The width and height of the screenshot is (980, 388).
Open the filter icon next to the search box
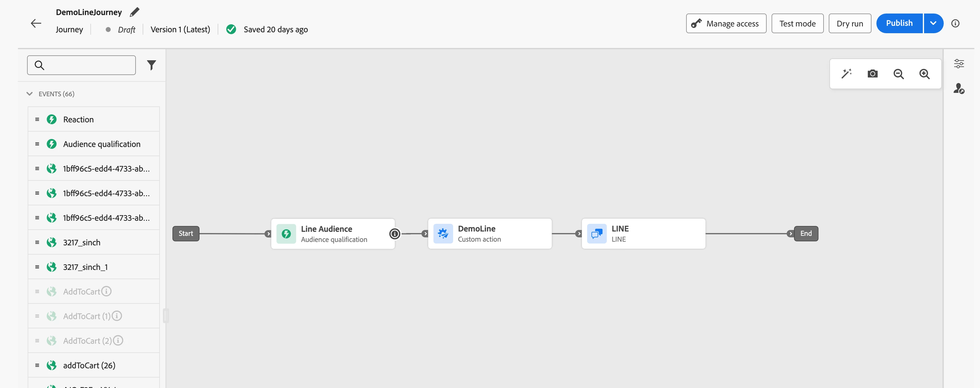[152, 65]
